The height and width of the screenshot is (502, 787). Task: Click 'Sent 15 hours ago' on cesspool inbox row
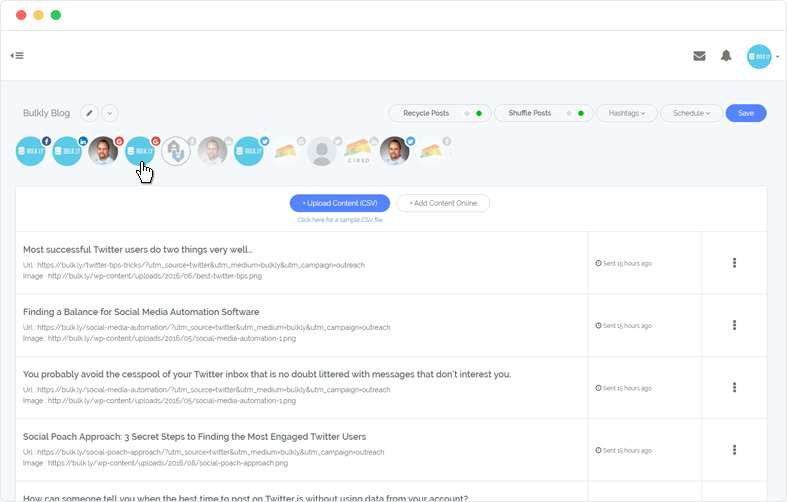click(x=623, y=388)
